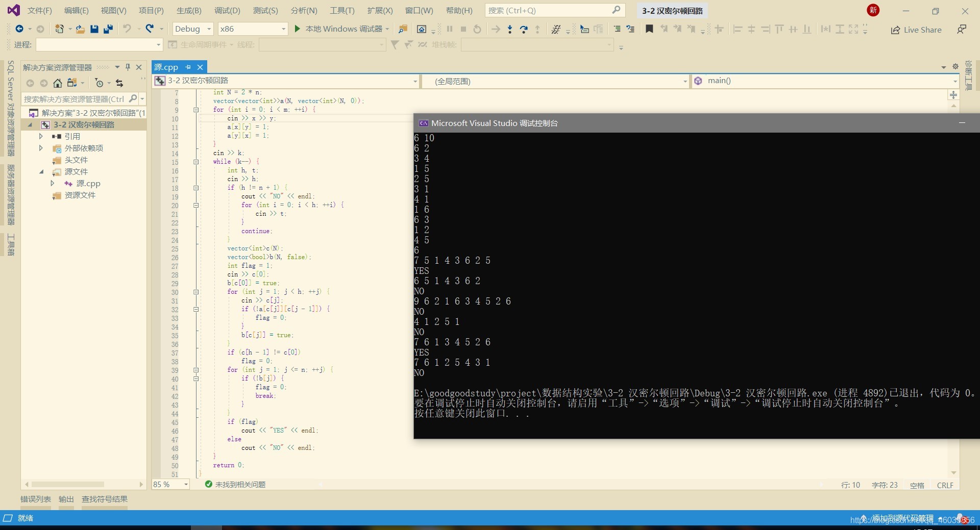This screenshot has width=980, height=530.
Task: Collapse the 源文件 folder node
Action: [41, 171]
